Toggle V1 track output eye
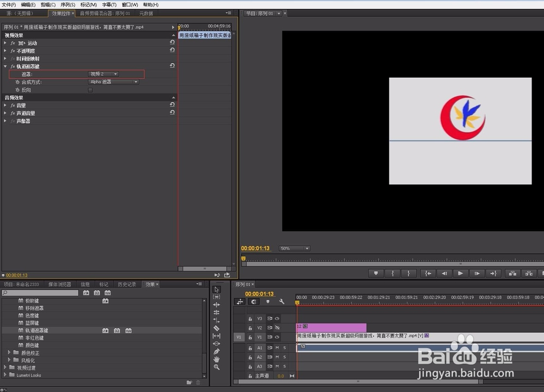The height and width of the screenshot is (392, 544). coord(277,337)
